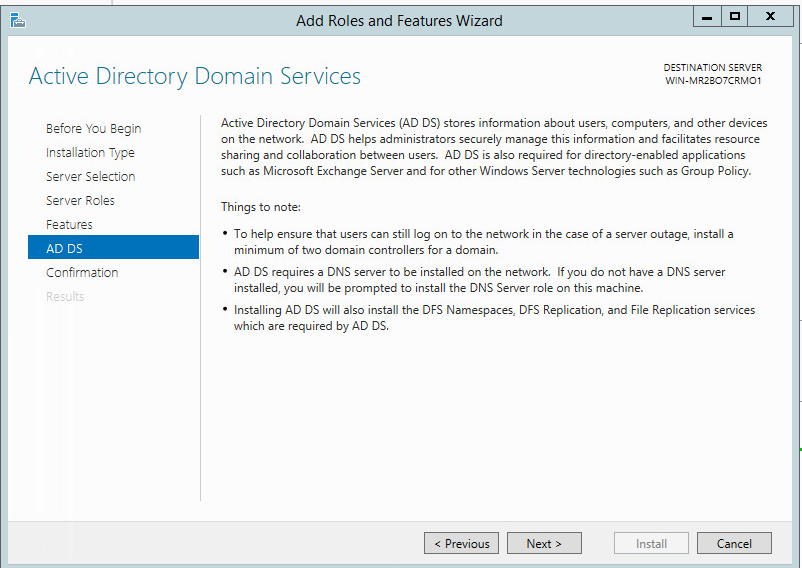Cancel the wizard
Image resolution: width=802 pixels, height=568 pixels.
(x=734, y=543)
